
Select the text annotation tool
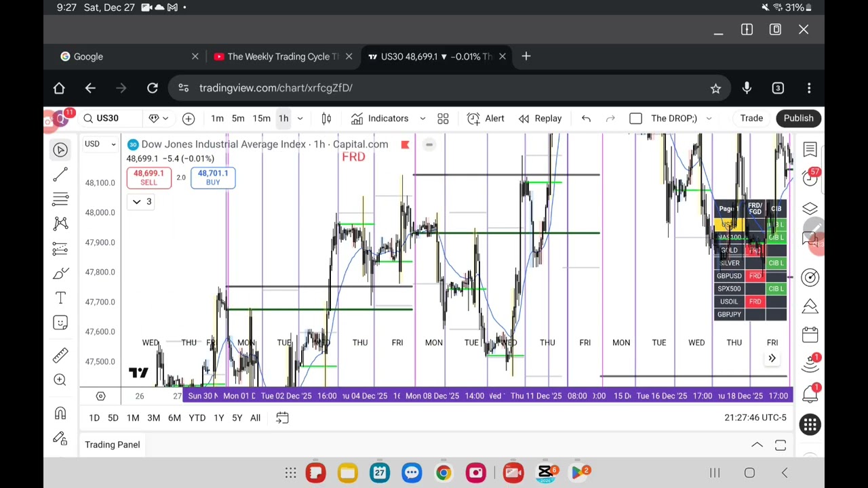click(x=60, y=298)
